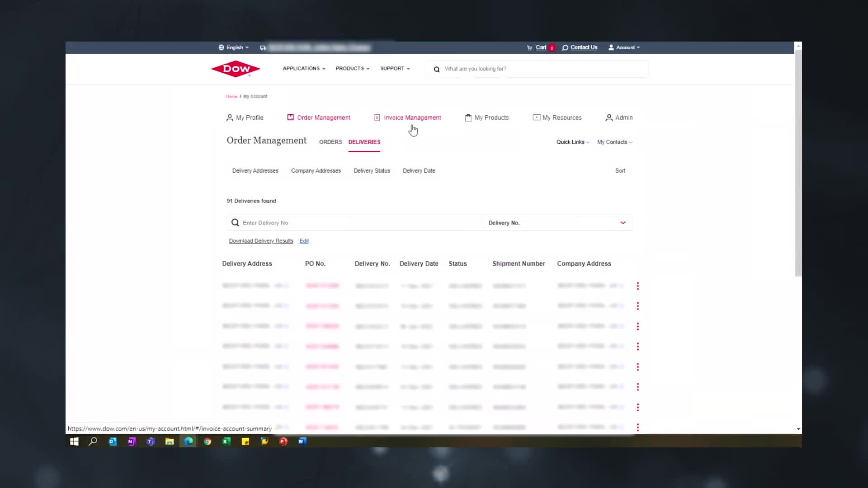The width and height of the screenshot is (868, 488).
Task: Open the Account dropdown
Action: click(x=624, y=47)
